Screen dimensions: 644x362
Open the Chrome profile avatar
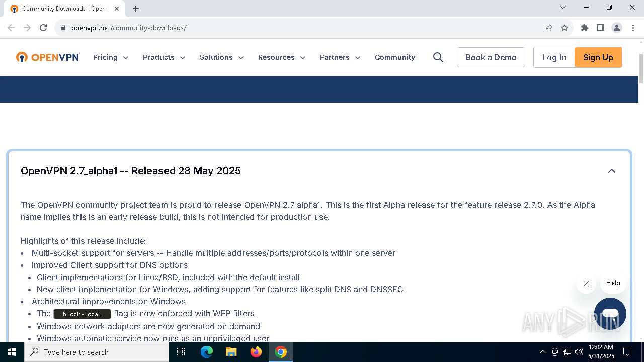click(x=617, y=28)
